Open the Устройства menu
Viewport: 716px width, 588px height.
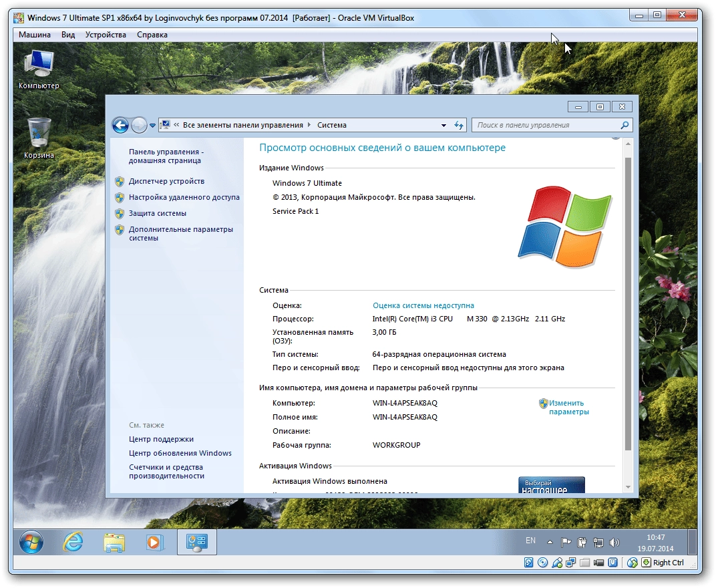106,35
